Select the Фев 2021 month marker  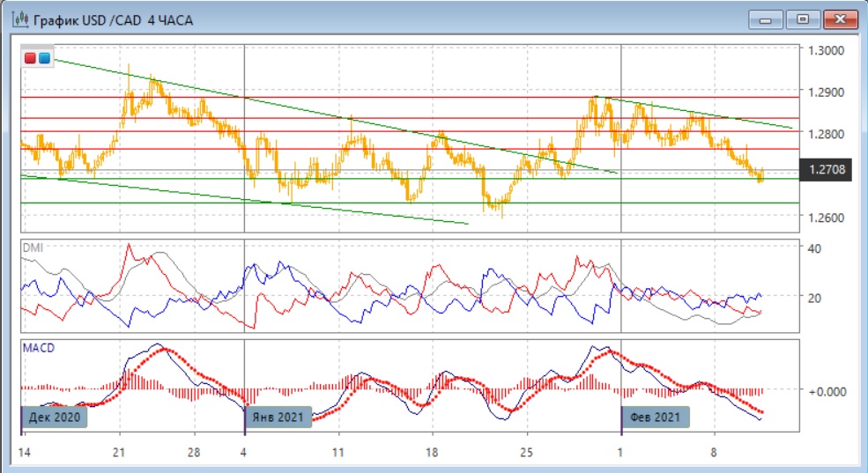[x=656, y=416]
